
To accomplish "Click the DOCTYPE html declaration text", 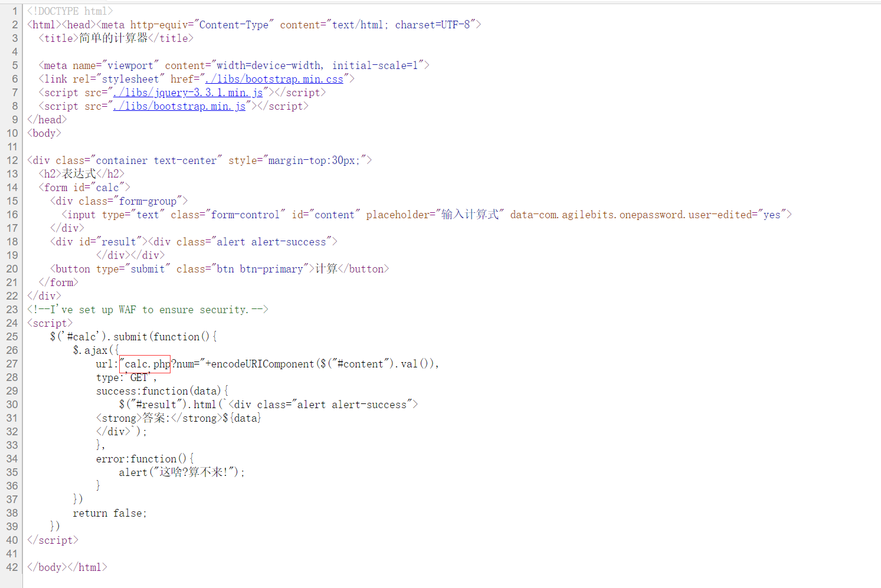I will 70,11.
